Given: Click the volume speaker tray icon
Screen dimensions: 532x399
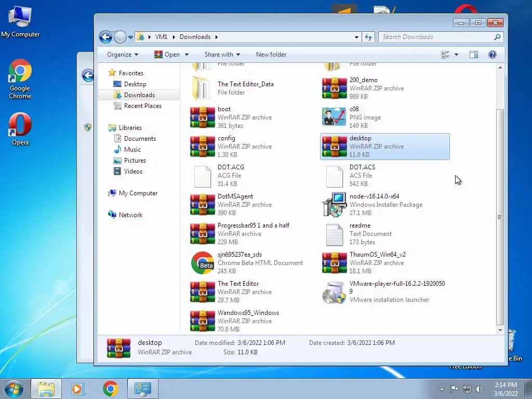Looking at the screenshot, I should (480, 389).
